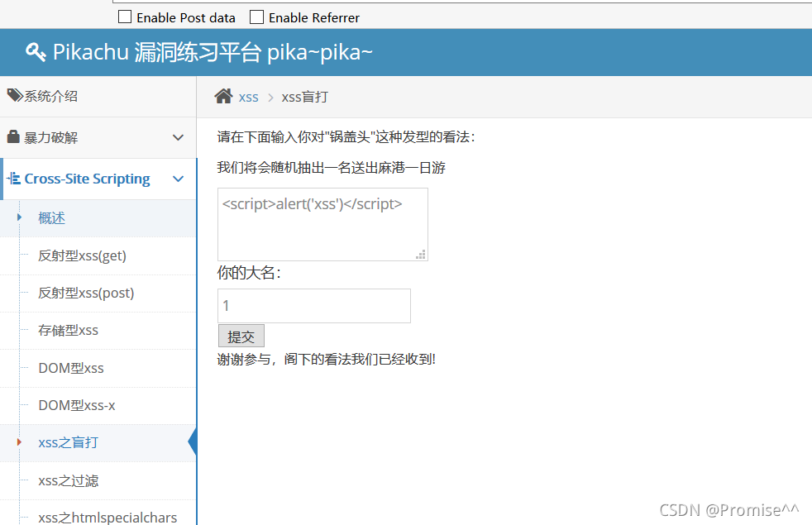Open DOM型xss-x page
Screen dimensions: 812x525
tap(98, 405)
